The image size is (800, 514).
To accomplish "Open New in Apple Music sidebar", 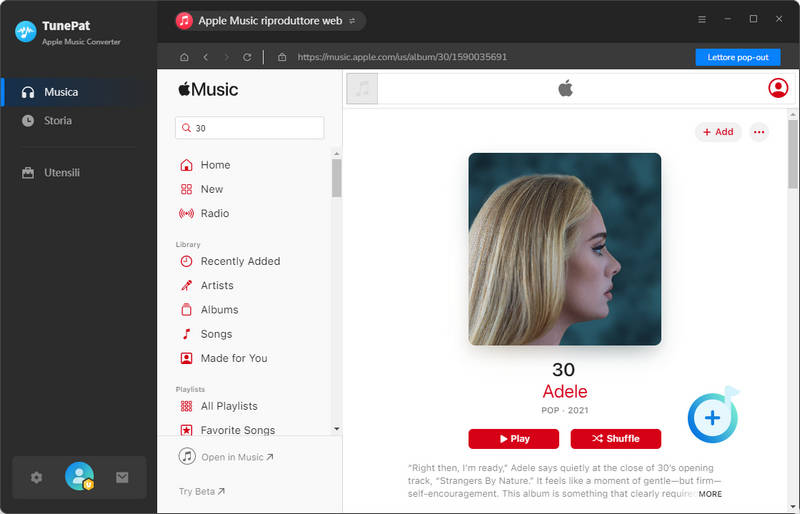I will 202,189.
